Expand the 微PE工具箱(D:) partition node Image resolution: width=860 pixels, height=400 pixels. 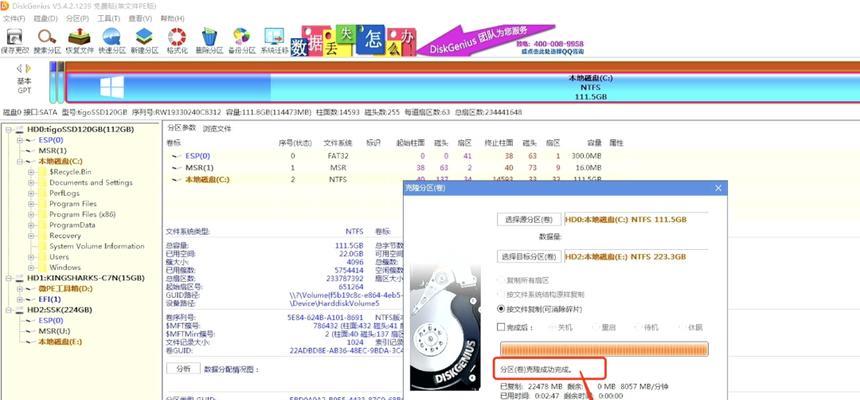(x=20, y=289)
